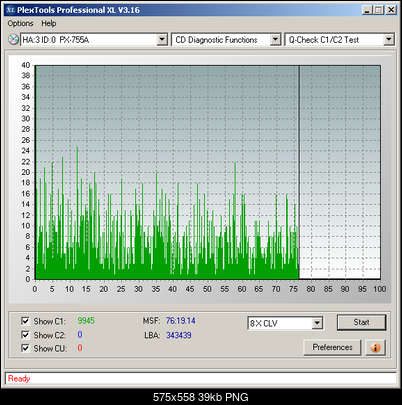Screen dimensions: 402x405
Task: Click the Ready status bar field
Action: tap(201, 379)
